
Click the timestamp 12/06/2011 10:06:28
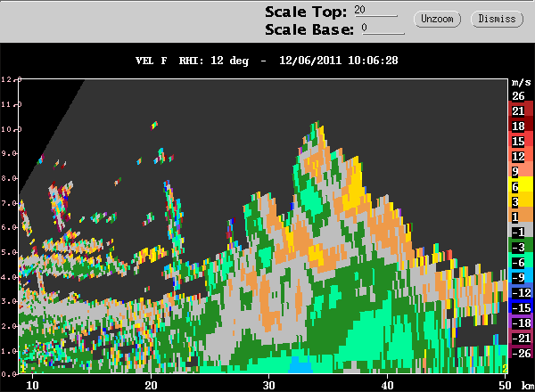339,61
